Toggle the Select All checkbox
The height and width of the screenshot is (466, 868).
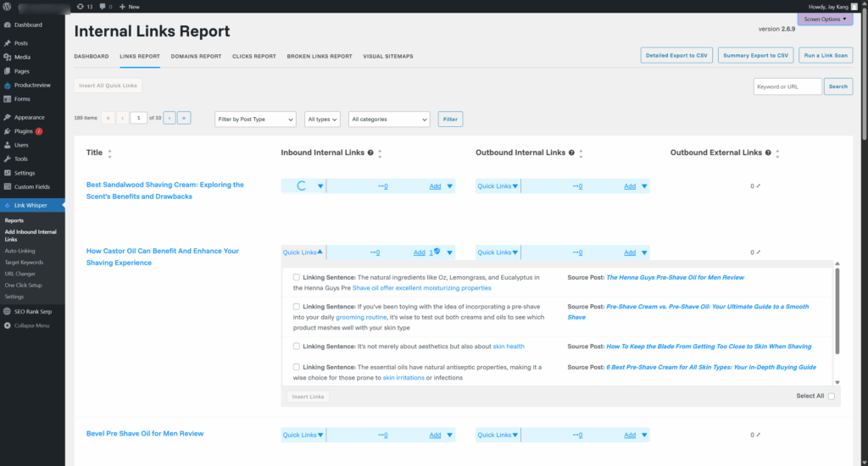831,396
